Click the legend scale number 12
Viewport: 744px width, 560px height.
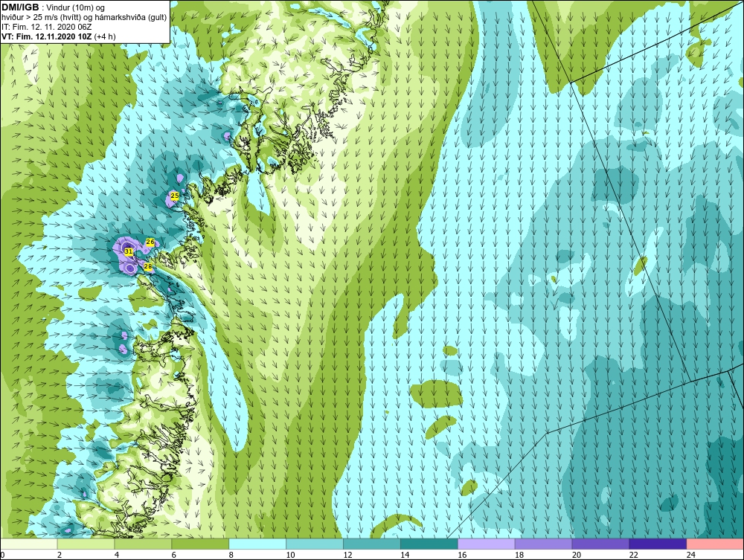(347, 555)
